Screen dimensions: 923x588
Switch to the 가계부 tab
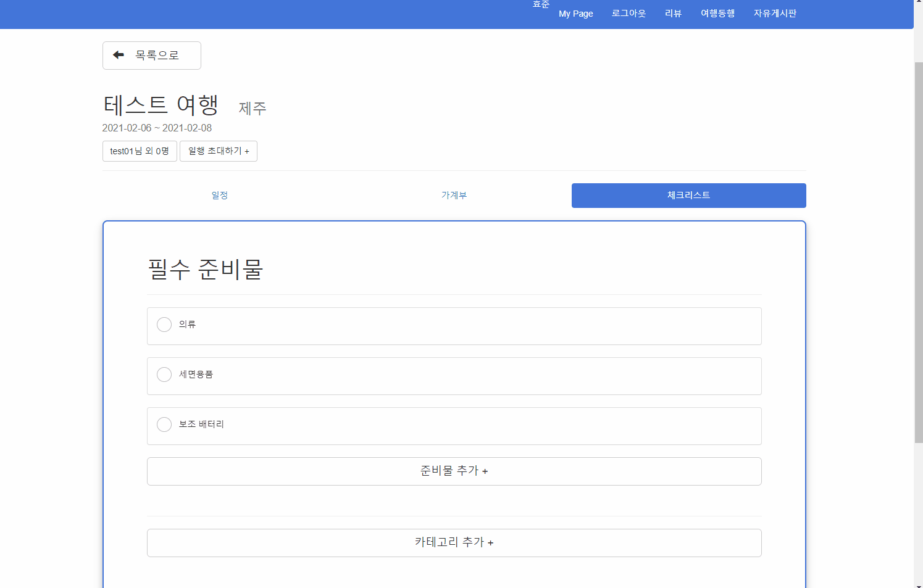pos(454,196)
